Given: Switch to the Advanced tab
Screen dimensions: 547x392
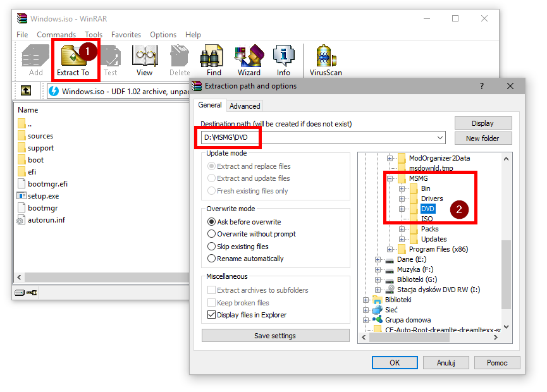Looking at the screenshot, I should point(245,106).
